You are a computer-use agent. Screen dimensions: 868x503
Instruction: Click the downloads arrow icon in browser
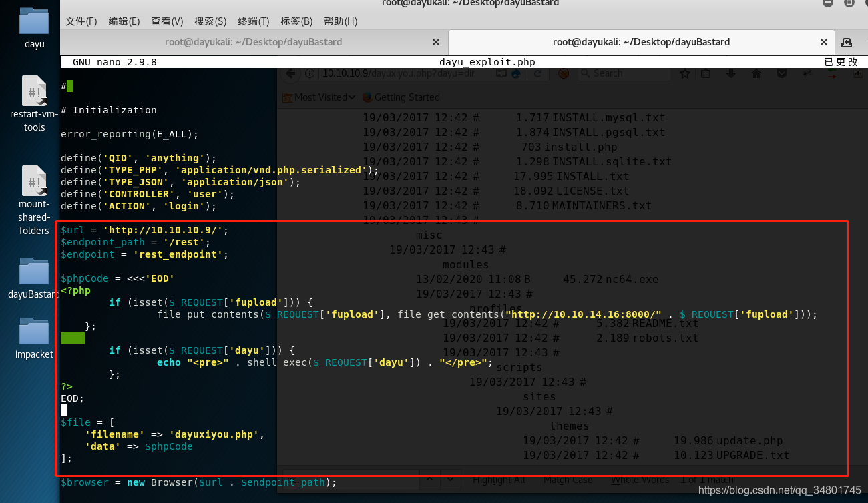[x=731, y=73]
